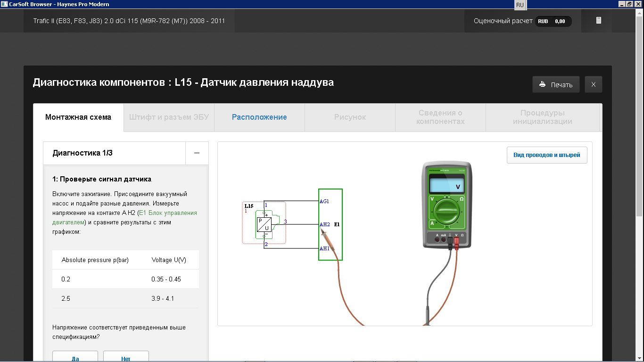Follow the Е1 Блок управления двигателем link
644x362 pixels.
124,217
